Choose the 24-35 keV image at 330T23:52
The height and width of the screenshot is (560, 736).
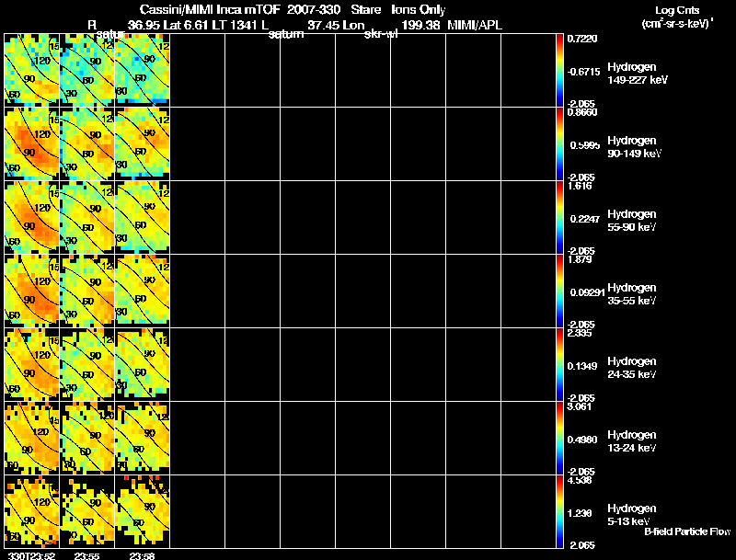[x=32, y=364]
